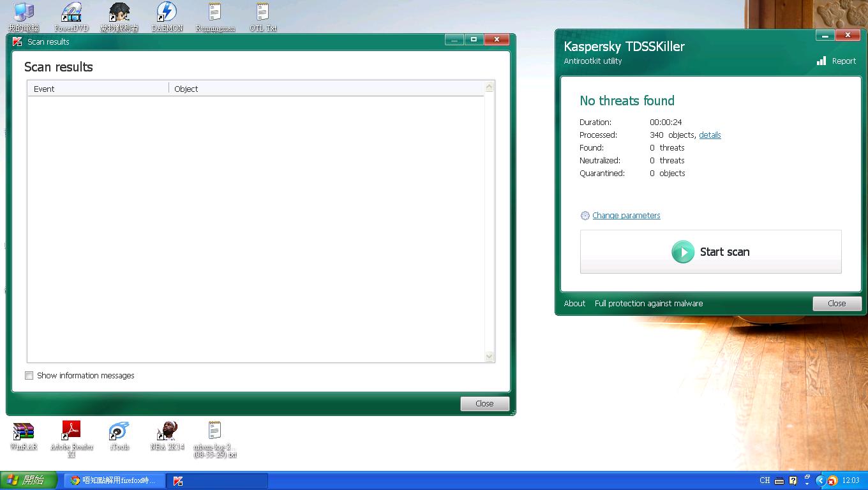Expand hidden tray icons with the arrow
Screen dimensions: 868x490
coord(821,480)
